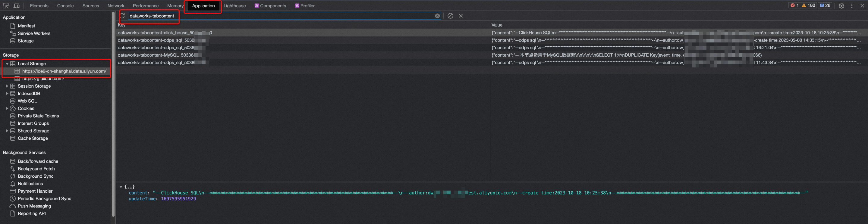Select Web SQL in the sidebar
This screenshot has height=224, width=868.
pos(27,101)
